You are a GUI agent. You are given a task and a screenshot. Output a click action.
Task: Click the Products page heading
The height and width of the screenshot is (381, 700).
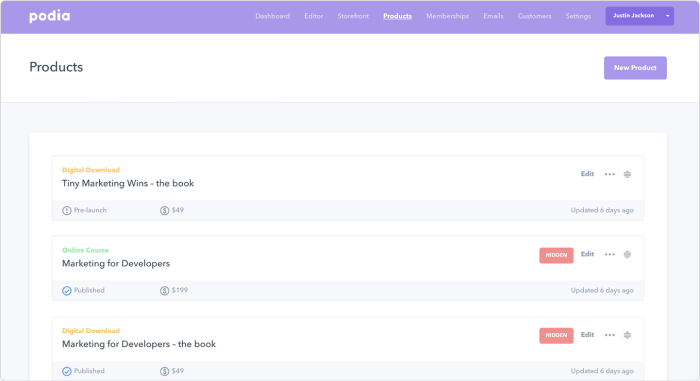pos(56,67)
